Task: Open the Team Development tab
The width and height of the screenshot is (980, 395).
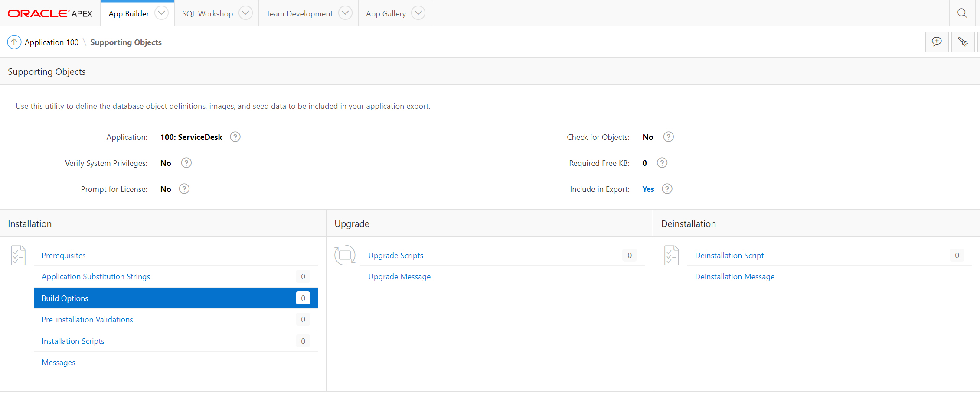Action: [299, 14]
